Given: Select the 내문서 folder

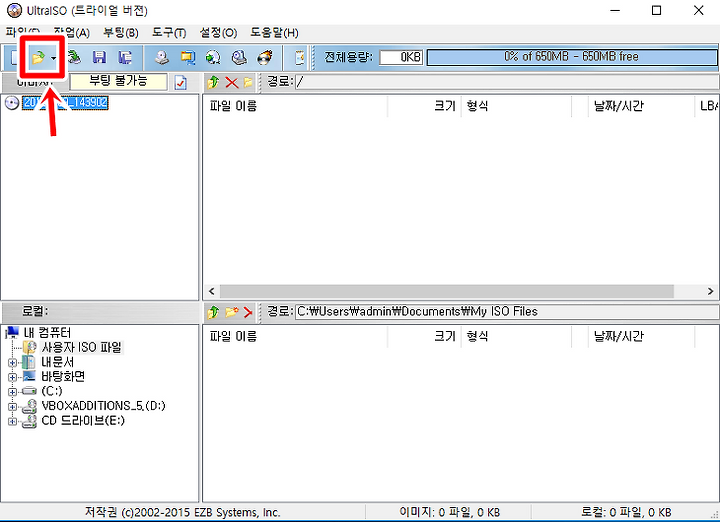Looking at the screenshot, I should click(x=57, y=362).
